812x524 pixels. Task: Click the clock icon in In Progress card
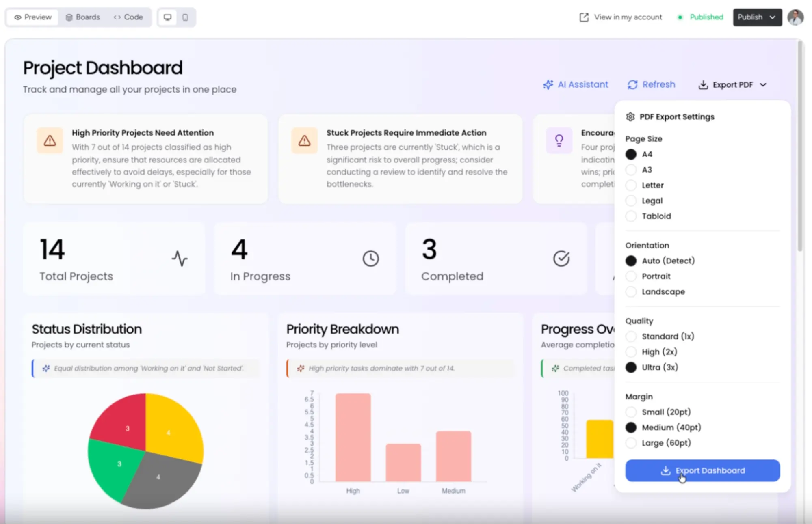click(370, 259)
